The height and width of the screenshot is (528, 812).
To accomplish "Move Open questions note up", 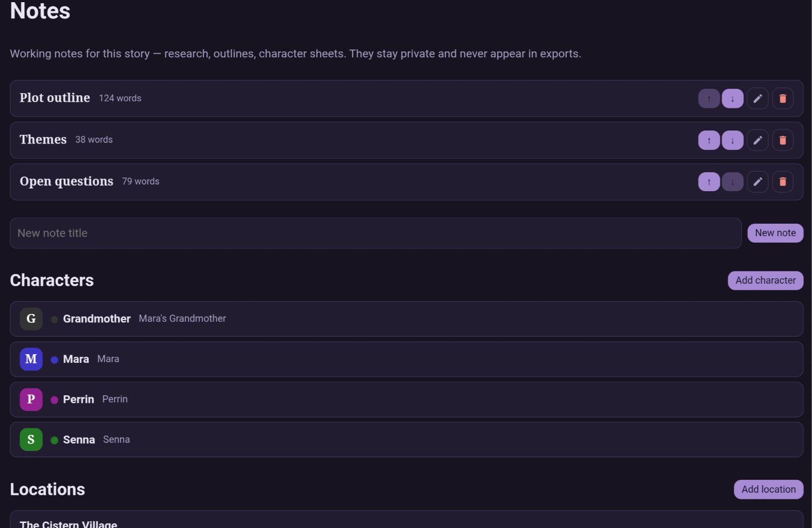I will click(x=709, y=182).
